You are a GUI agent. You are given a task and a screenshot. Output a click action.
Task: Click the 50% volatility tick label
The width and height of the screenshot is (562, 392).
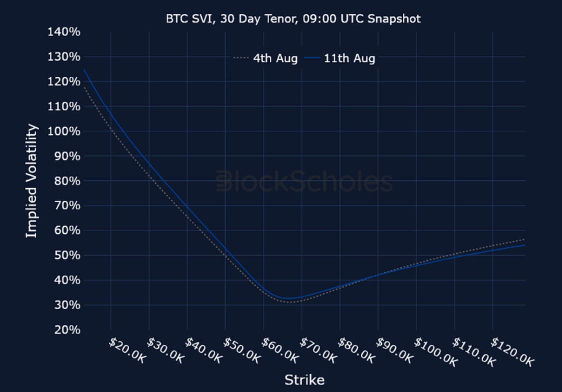pyautogui.click(x=67, y=255)
